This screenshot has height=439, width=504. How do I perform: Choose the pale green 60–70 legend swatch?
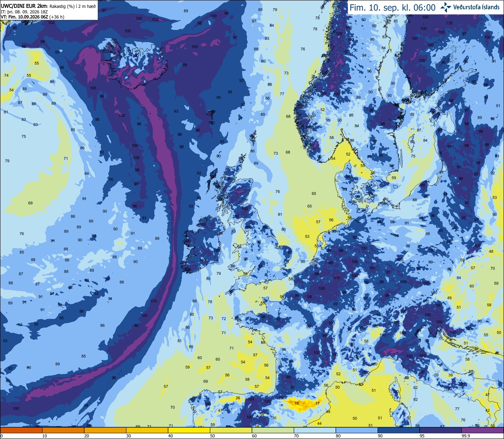point(272,430)
